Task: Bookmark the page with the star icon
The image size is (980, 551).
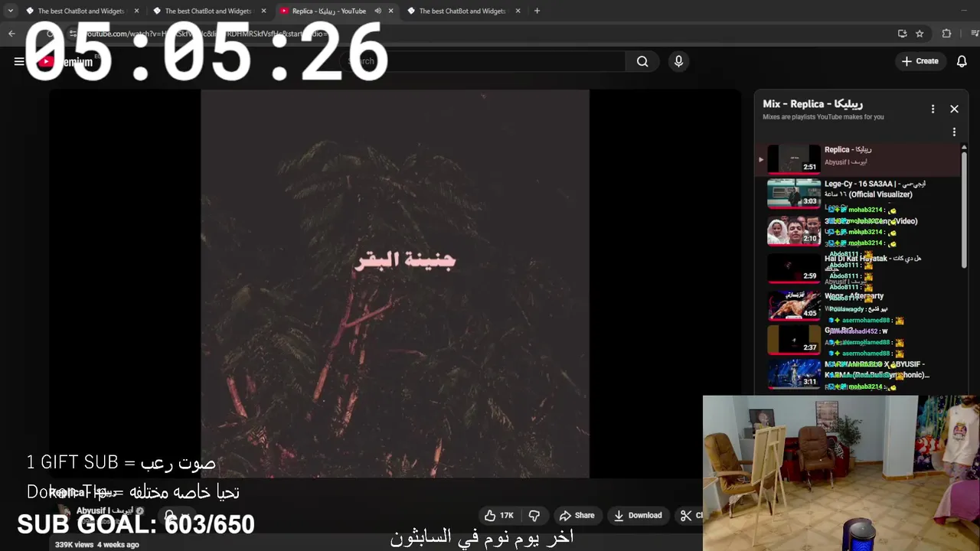Action: coord(920,34)
